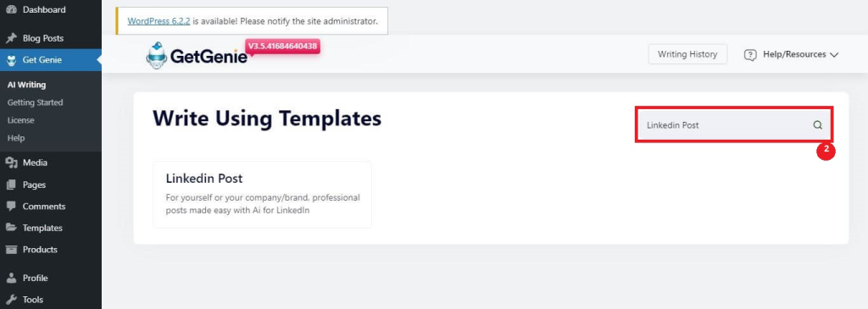Click the Pages sidebar icon
The width and height of the screenshot is (868, 309).
click(x=11, y=185)
